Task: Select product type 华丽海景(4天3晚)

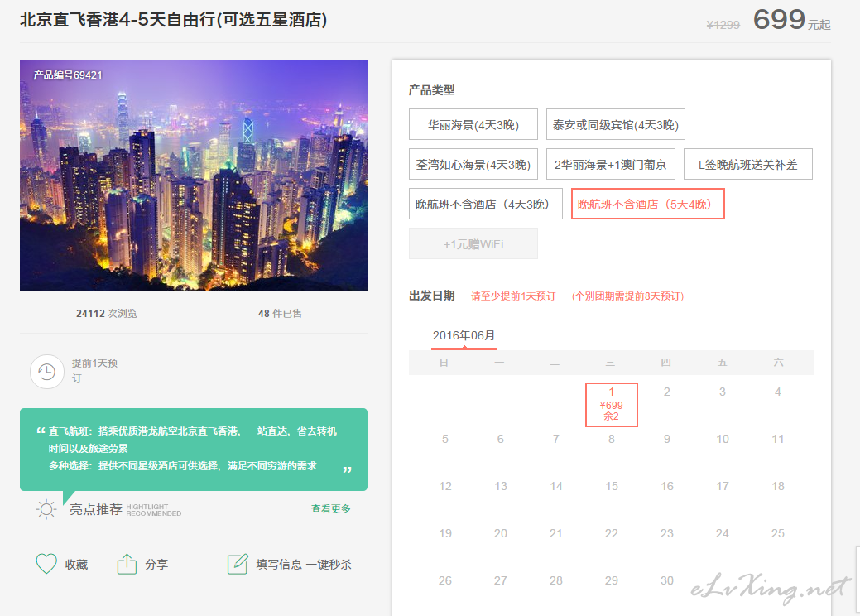Action: pyautogui.click(x=473, y=124)
